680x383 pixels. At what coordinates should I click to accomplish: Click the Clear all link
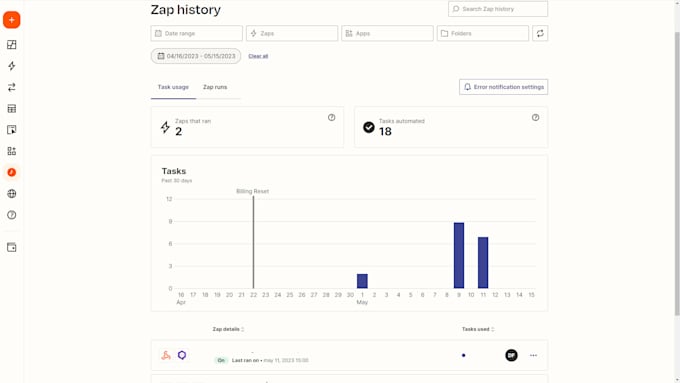[x=258, y=56]
